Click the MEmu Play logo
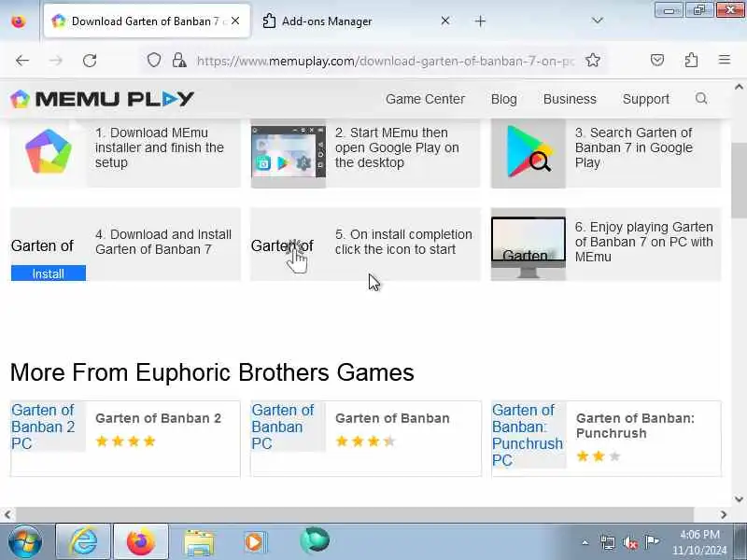747x560 pixels. point(102,99)
